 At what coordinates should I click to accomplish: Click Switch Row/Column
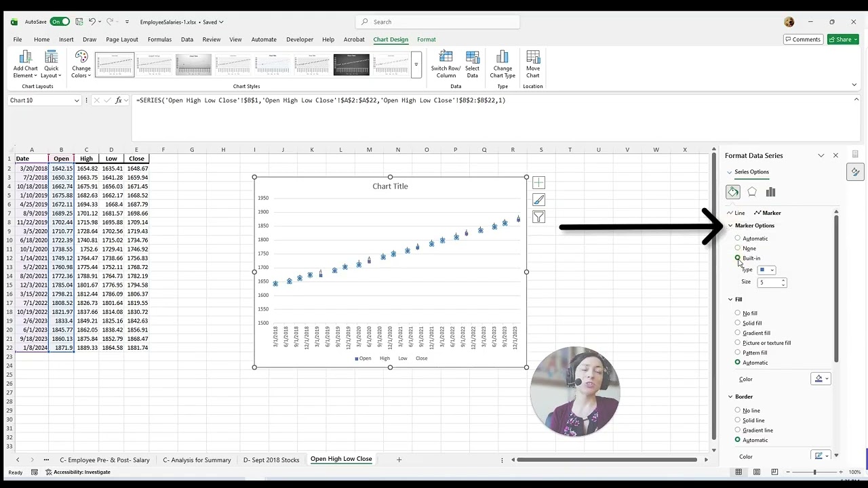[x=446, y=64]
